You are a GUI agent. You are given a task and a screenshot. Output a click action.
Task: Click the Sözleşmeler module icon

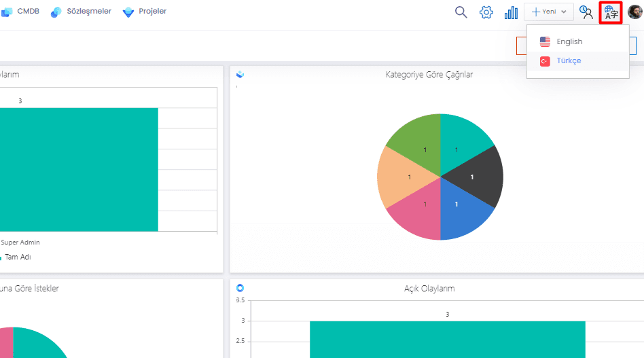click(x=56, y=12)
